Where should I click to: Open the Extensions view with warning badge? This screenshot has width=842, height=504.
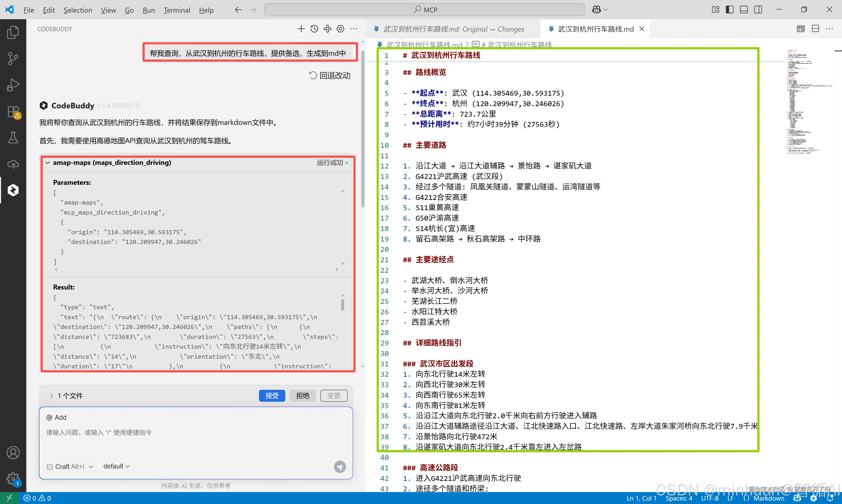click(x=13, y=112)
